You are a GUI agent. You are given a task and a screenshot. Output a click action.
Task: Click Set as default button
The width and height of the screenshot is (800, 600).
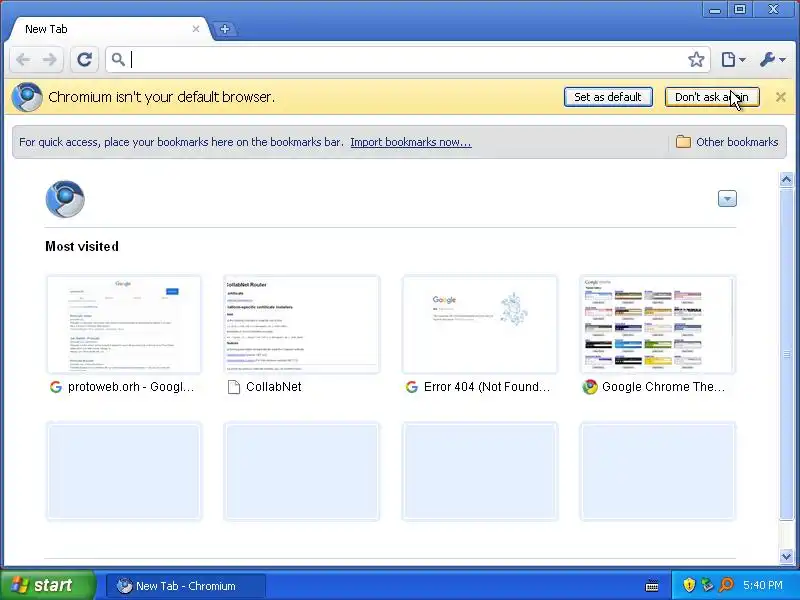[x=608, y=97]
